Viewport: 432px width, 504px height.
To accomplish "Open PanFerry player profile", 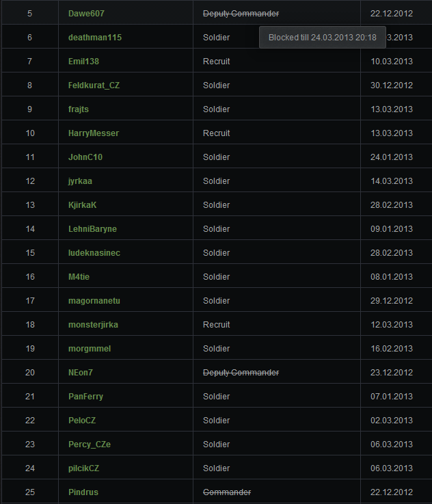I will pos(85,397).
